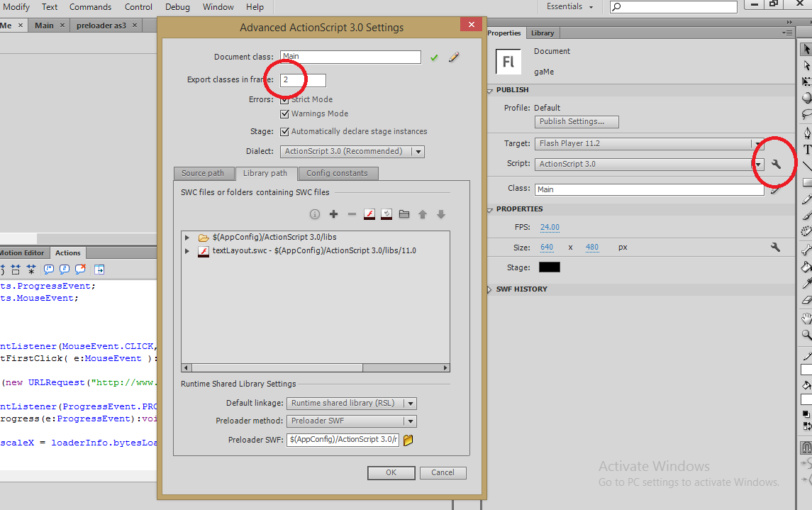Image resolution: width=812 pixels, height=510 pixels.
Task: Click the Export classes in frame field
Action: pos(303,80)
